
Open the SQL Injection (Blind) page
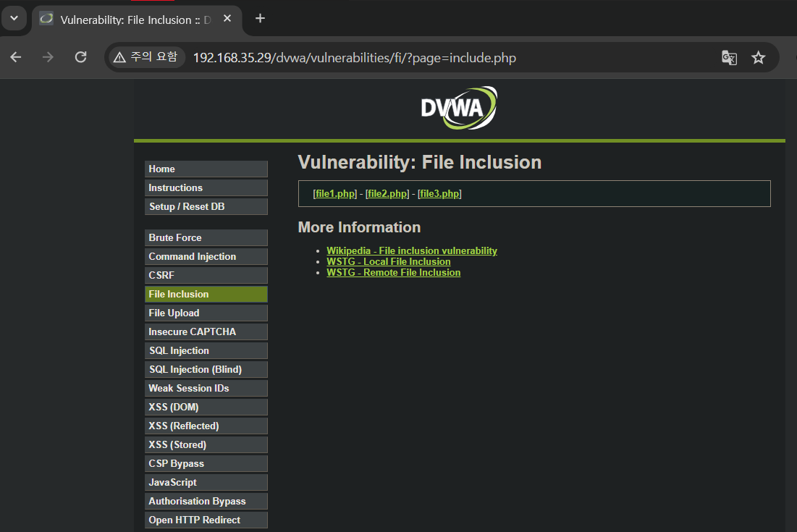coord(206,369)
